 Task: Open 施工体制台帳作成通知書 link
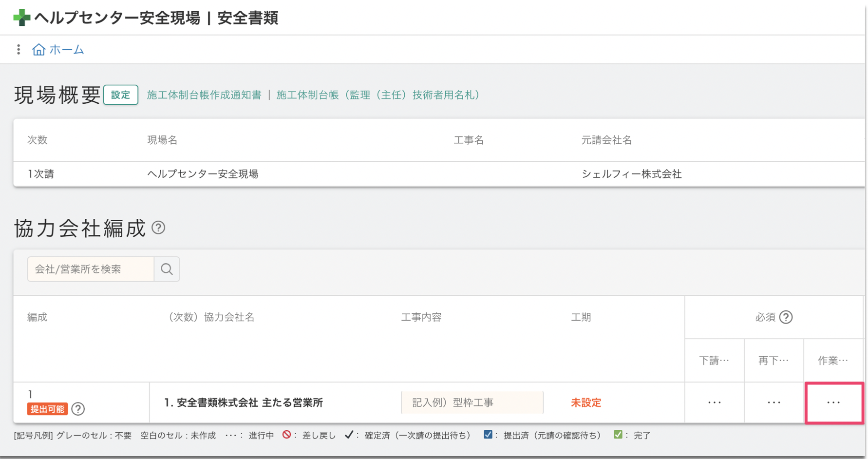point(204,95)
